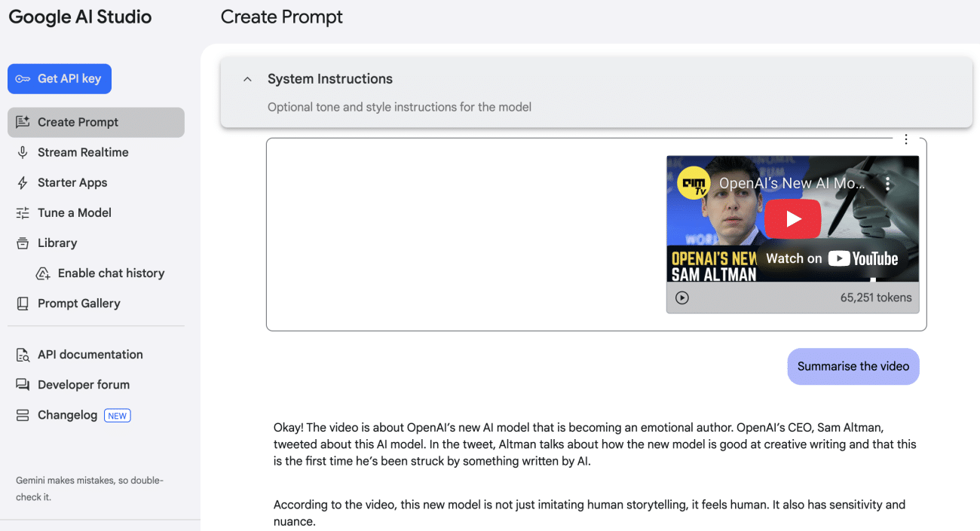
Task: Click the Developer forum chat bubbles icon
Action: (x=23, y=385)
